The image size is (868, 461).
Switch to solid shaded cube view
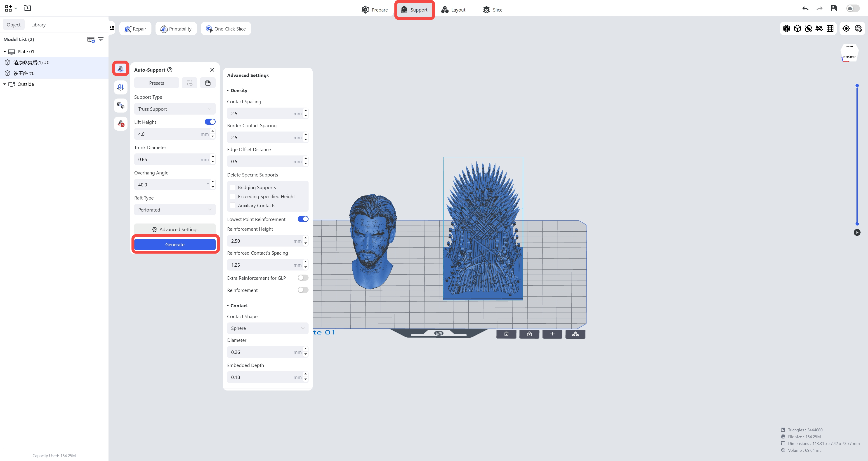[x=786, y=29]
